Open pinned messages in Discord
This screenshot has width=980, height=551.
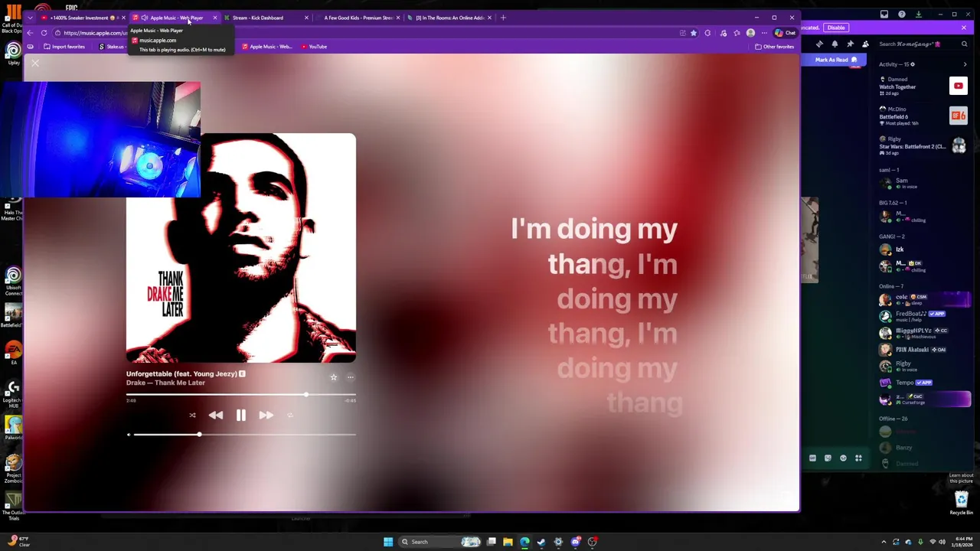pos(850,44)
